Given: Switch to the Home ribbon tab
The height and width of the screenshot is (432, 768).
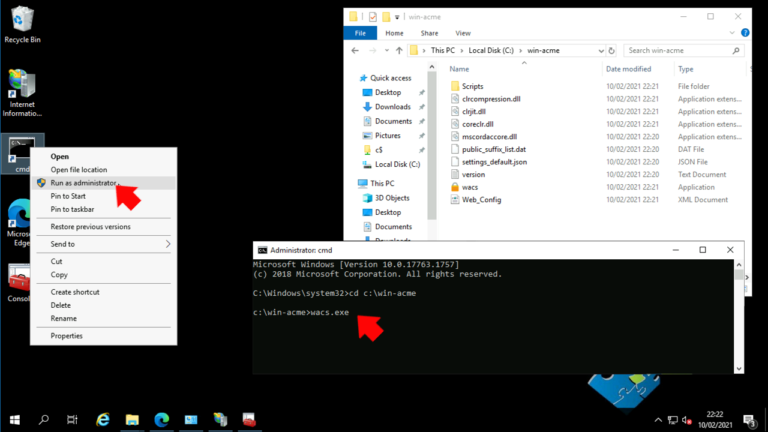Looking at the screenshot, I should tap(394, 33).
